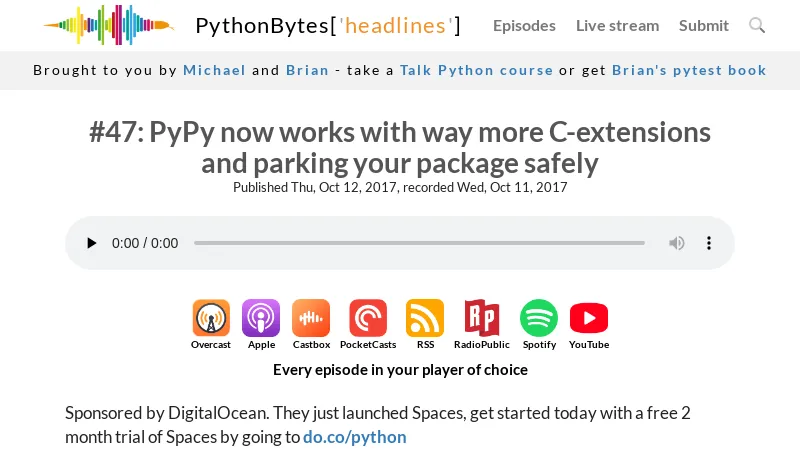Open the Castbox player icon
Image resolution: width=800 pixels, height=450 pixels.
(x=311, y=319)
